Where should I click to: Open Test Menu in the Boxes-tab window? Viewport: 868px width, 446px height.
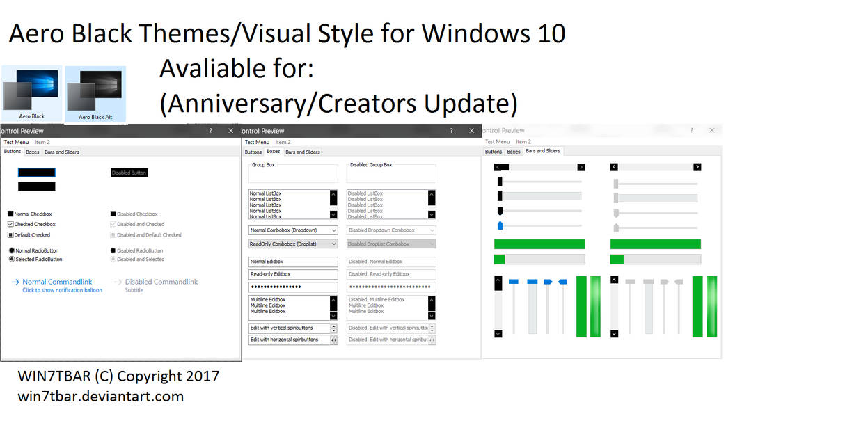click(257, 142)
